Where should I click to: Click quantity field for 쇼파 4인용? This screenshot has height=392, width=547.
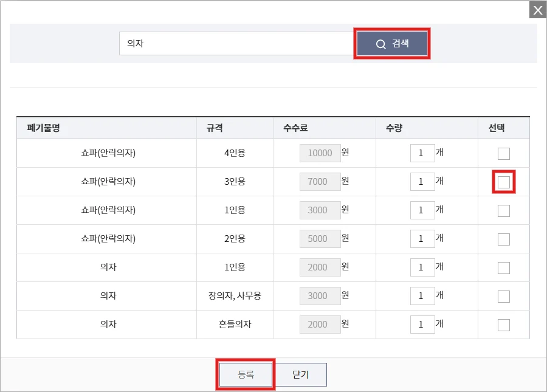click(422, 153)
